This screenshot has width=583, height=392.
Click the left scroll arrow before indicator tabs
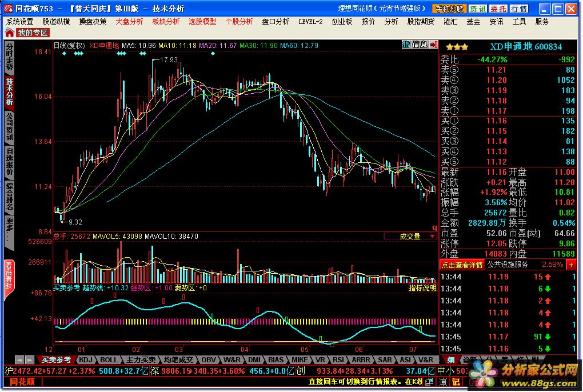pos(19,359)
